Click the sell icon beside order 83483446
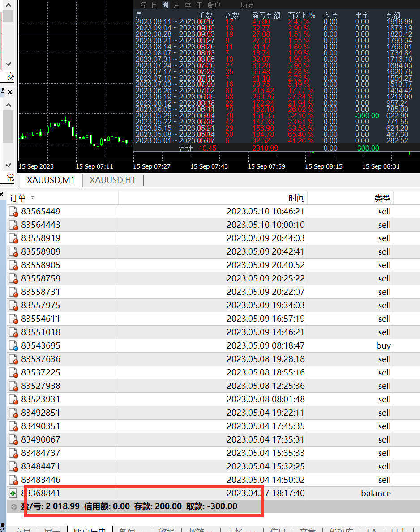 tap(13, 480)
